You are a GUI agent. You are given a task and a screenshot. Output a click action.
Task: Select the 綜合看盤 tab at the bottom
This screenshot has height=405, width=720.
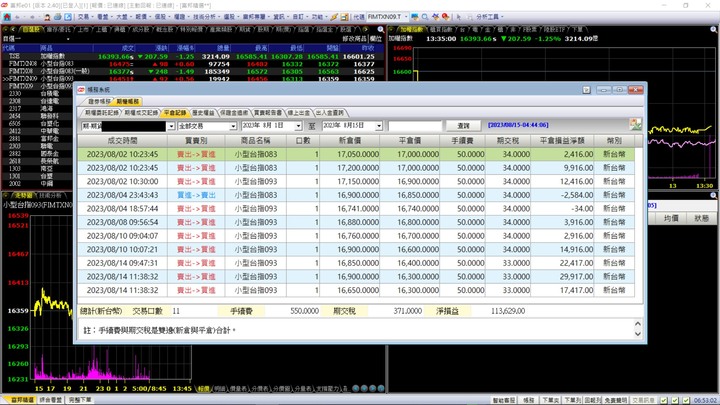51,399
